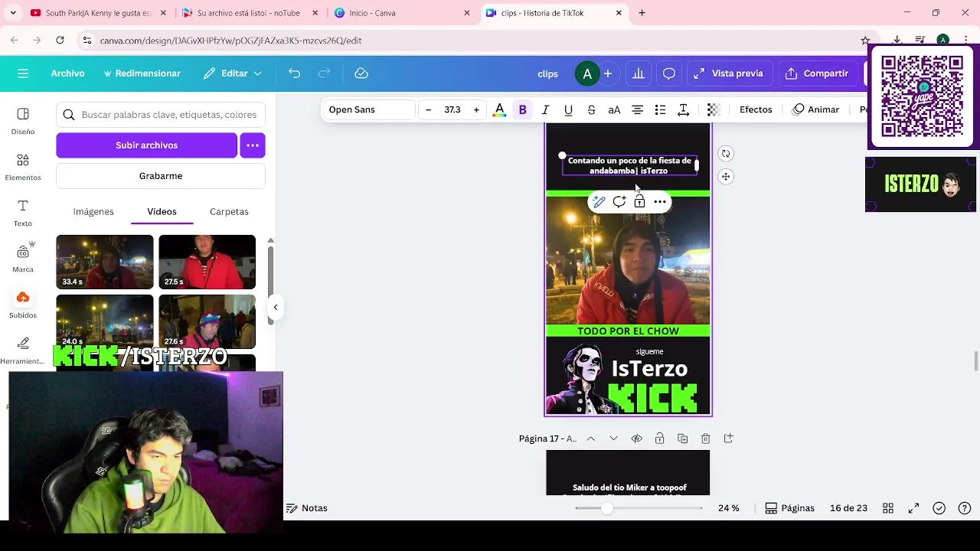This screenshot has height=551, width=980.
Task: Switch to the Imágenes tab
Action: pyautogui.click(x=93, y=211)
